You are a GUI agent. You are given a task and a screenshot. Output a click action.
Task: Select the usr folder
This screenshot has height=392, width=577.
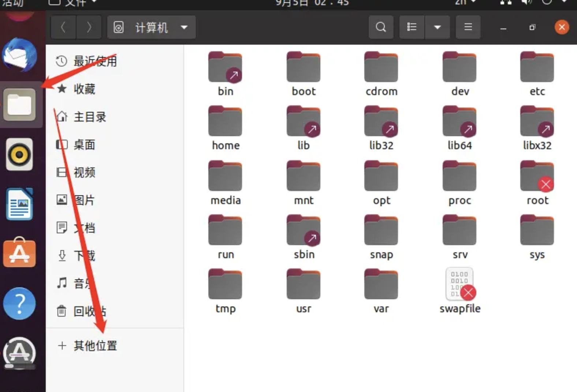click(303, 285)
